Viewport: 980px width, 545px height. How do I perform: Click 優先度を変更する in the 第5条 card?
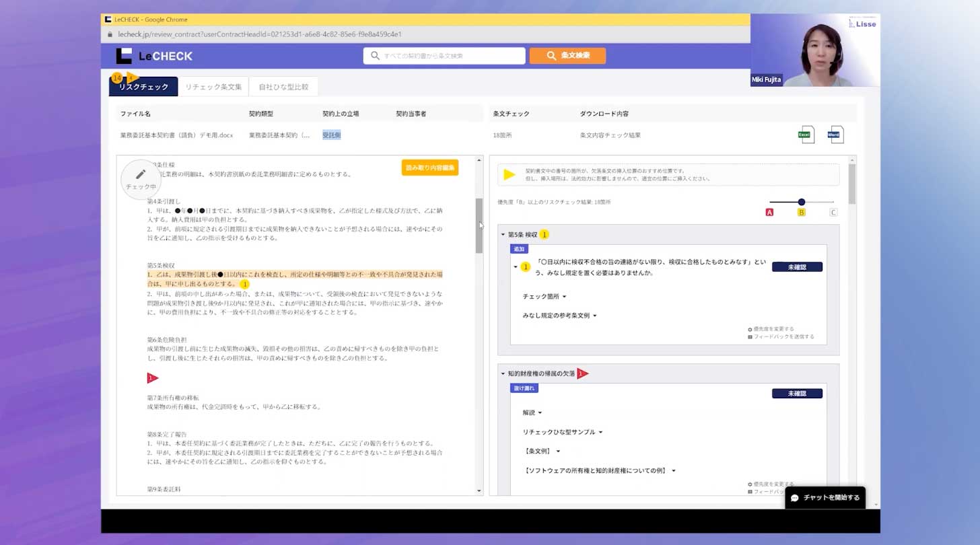pyautogui.click(x=771, y=330)
